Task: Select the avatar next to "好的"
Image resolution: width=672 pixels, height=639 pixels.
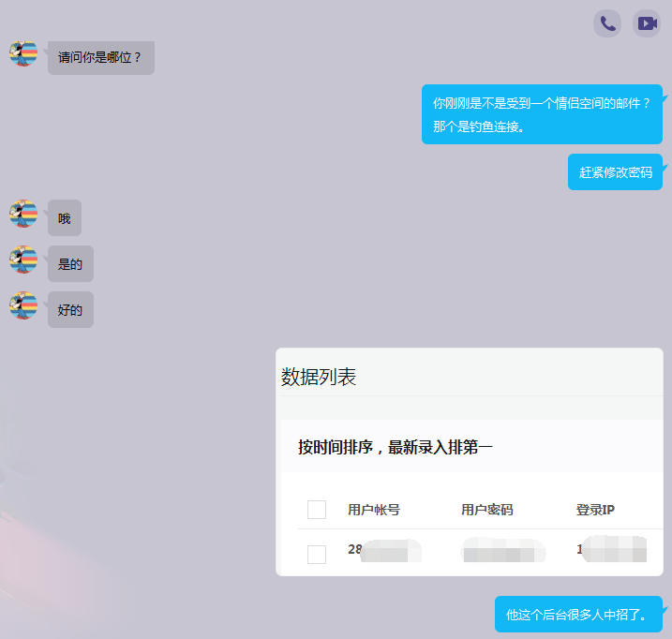Action: 23,305
